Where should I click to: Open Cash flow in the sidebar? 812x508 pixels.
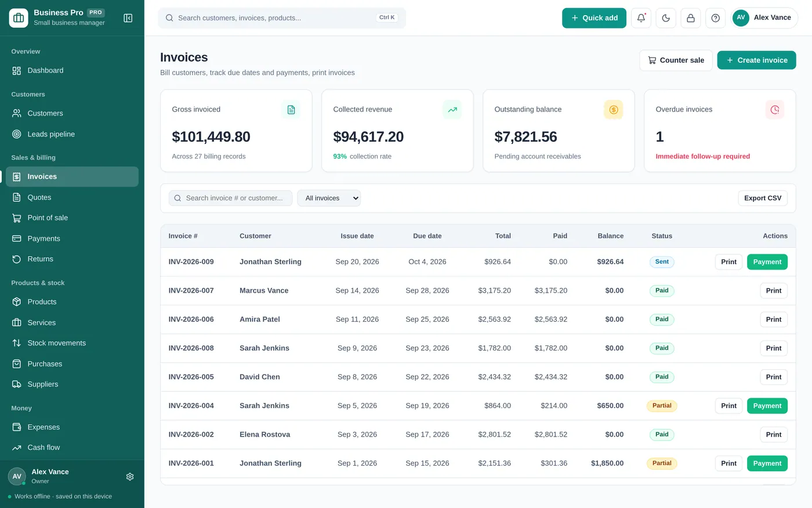72,448
